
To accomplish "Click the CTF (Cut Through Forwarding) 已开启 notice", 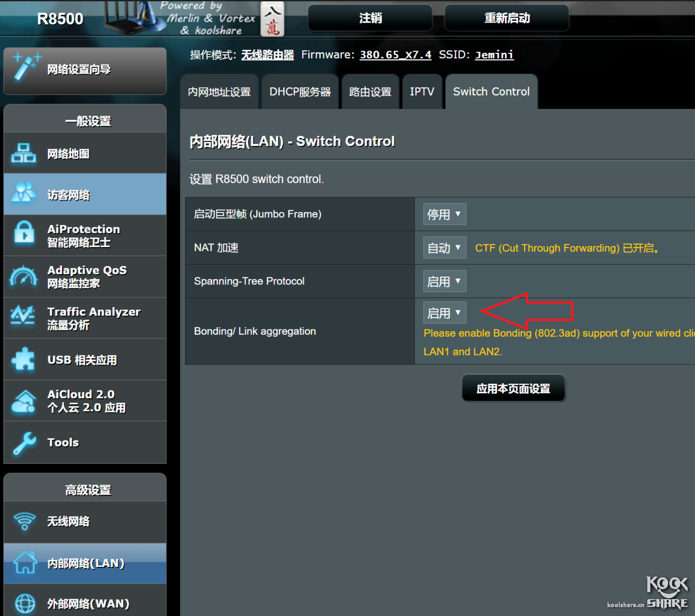I will point(567,248).
